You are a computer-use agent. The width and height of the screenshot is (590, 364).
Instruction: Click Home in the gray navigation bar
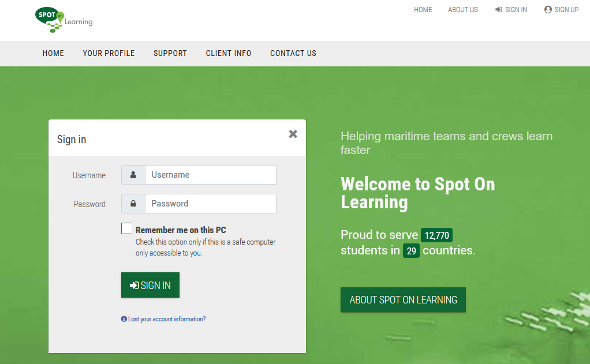(53, 53)
